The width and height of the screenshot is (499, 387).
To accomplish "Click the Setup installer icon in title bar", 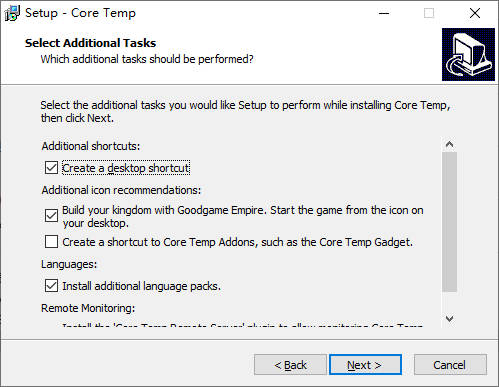I will coord(12,13).
